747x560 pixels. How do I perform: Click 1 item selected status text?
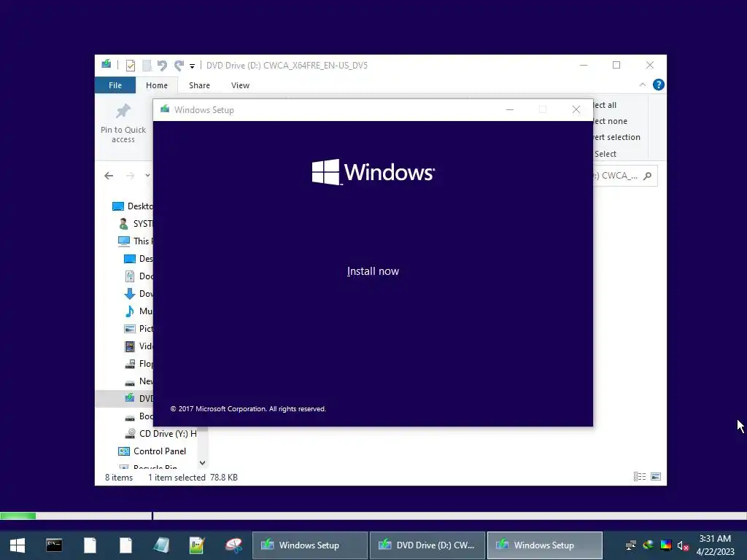[177, 477]
